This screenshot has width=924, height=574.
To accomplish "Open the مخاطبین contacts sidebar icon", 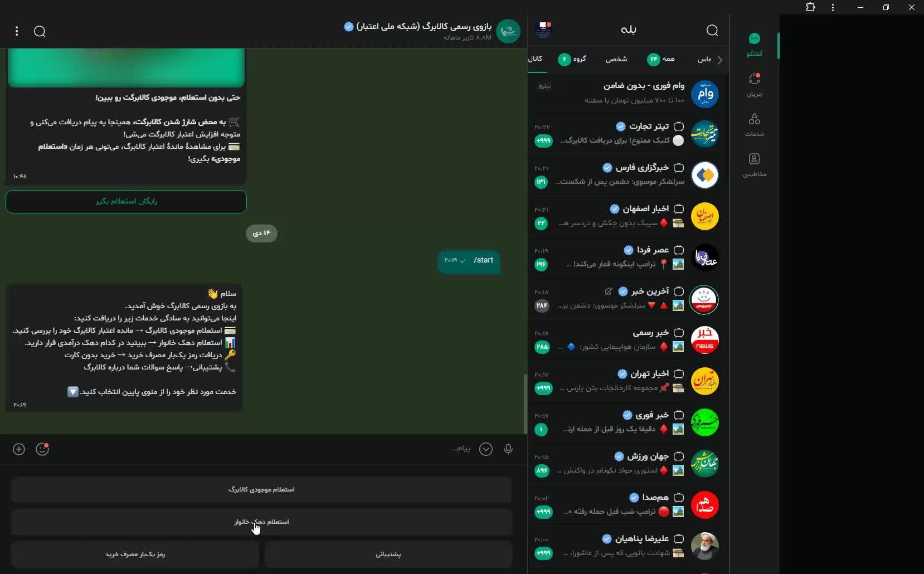I will (x=754, y=165).
